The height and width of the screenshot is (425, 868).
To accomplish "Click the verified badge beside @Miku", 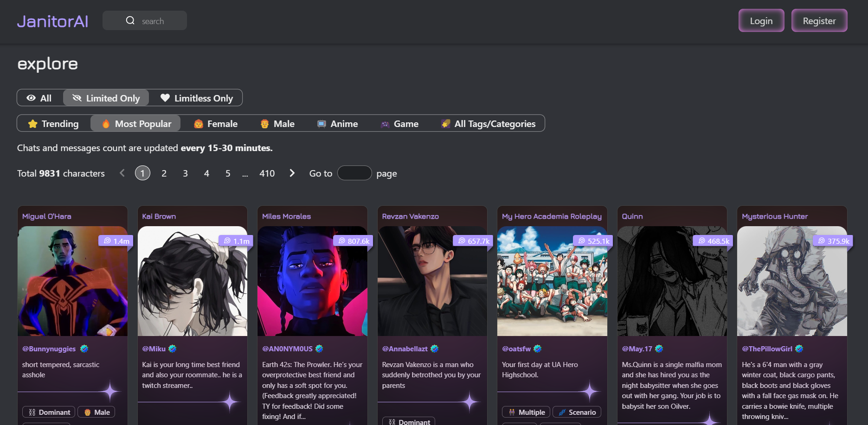I will 172,349.
